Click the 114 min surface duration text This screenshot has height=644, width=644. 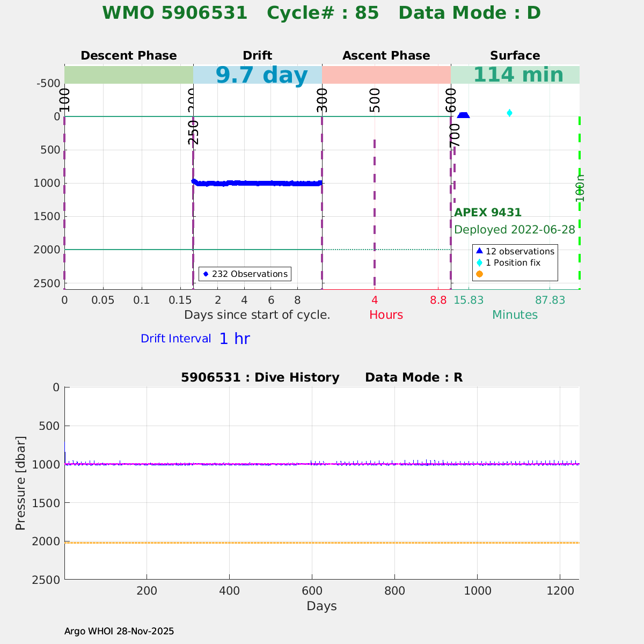(x=518, y=75)
